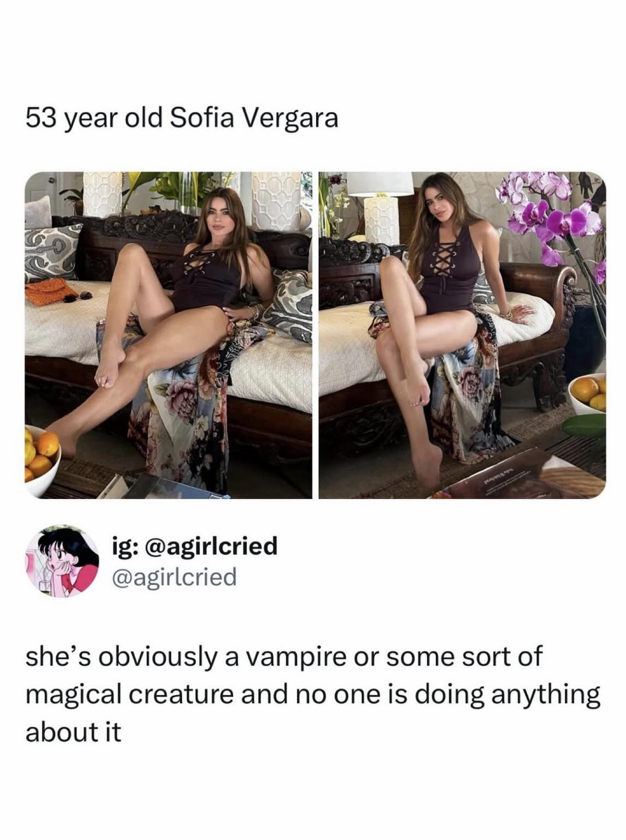Click the white lamp shade in right photo
Screen dimensions: 626x840
pyautogui.click(x=381, y=184)
